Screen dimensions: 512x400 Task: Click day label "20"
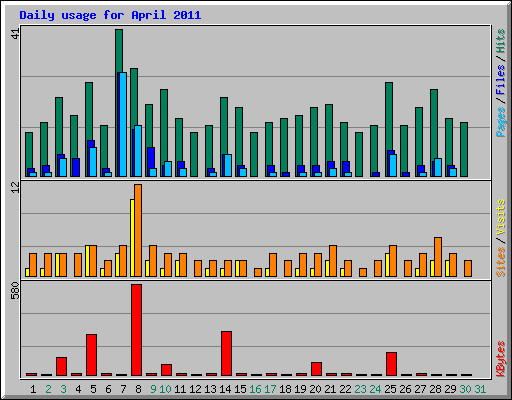click(x=315, y=389)
